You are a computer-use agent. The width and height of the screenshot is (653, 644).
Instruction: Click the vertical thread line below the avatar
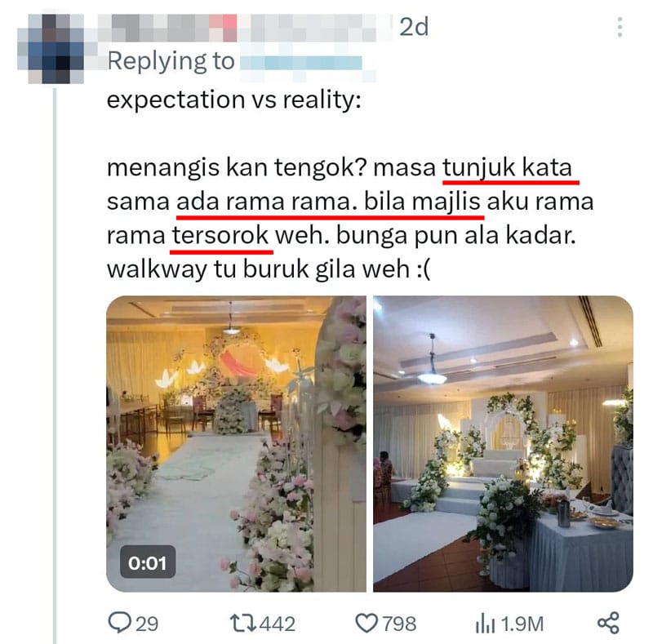55,366
